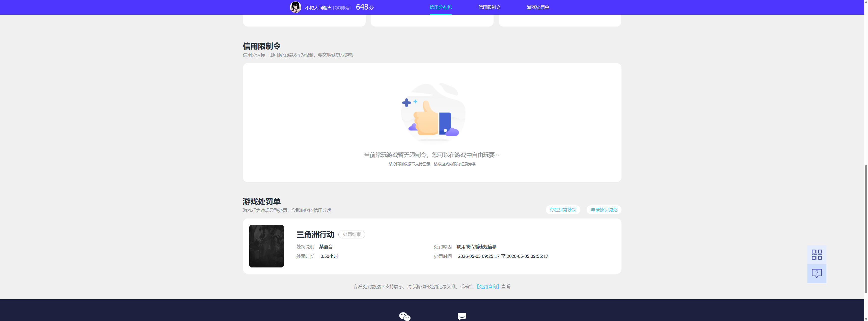
Task: Click the WeChat icon in footer
Action: [405, 316]
